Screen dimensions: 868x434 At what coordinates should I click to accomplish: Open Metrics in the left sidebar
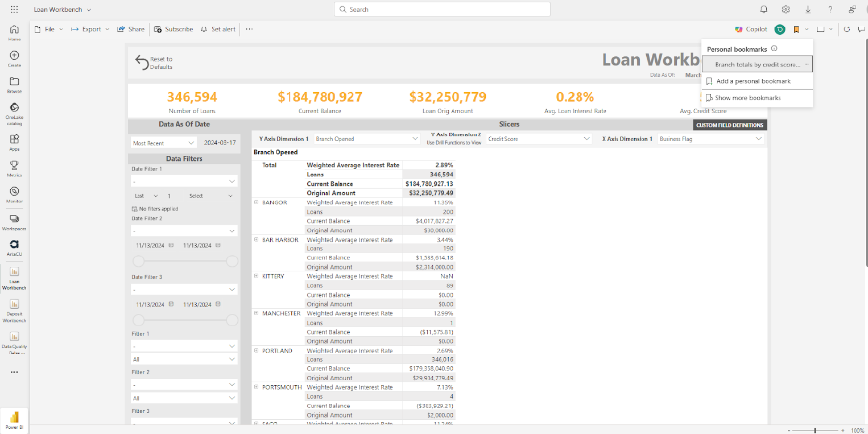coord(14,169)
